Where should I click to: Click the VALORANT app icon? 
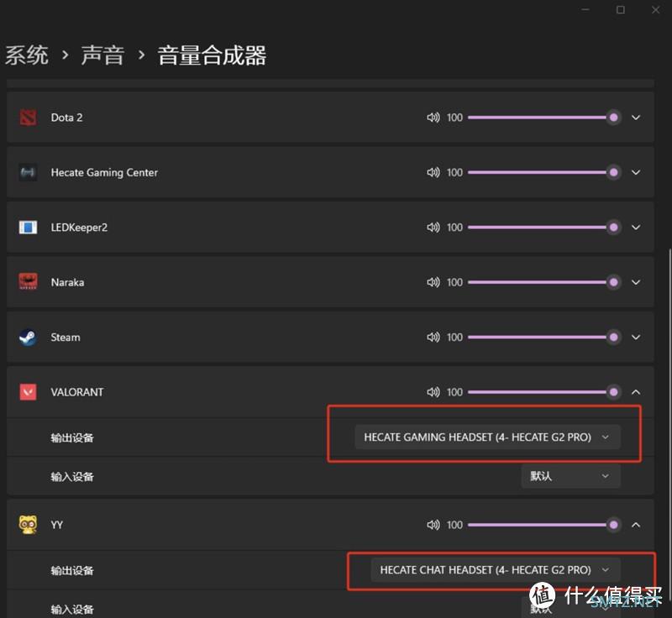(x=29, y=392)
